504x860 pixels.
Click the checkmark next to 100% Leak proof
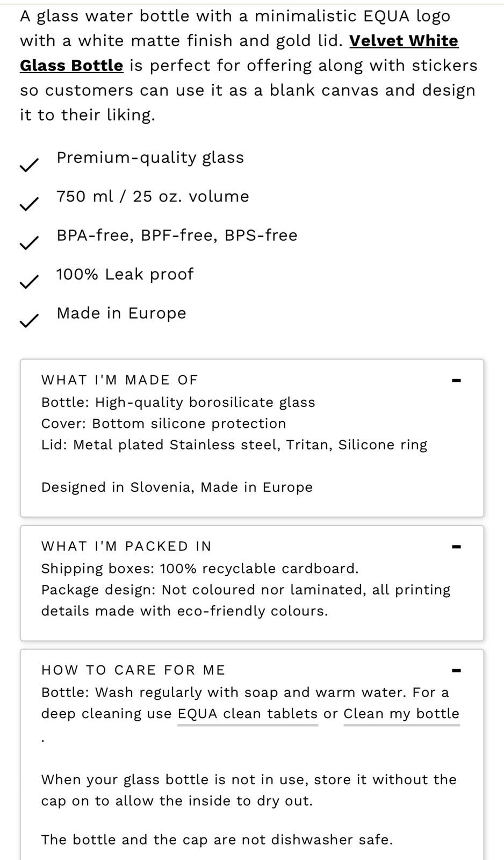coord(29,282)
